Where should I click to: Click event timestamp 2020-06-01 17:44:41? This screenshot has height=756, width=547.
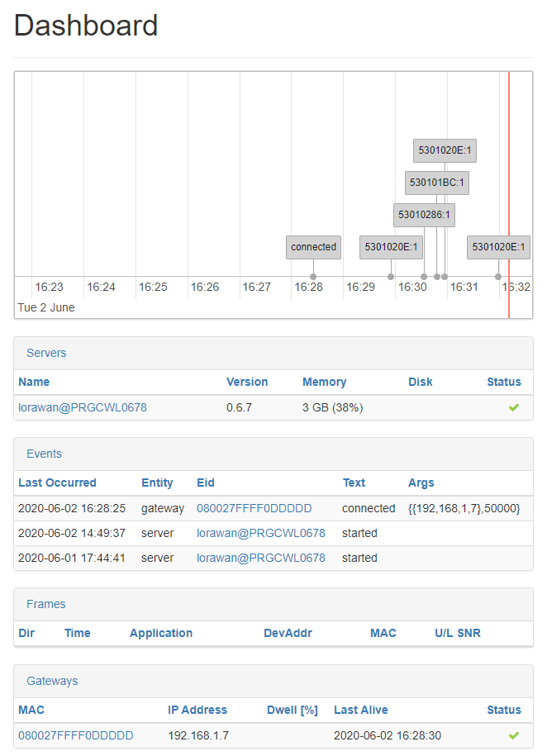72,558
